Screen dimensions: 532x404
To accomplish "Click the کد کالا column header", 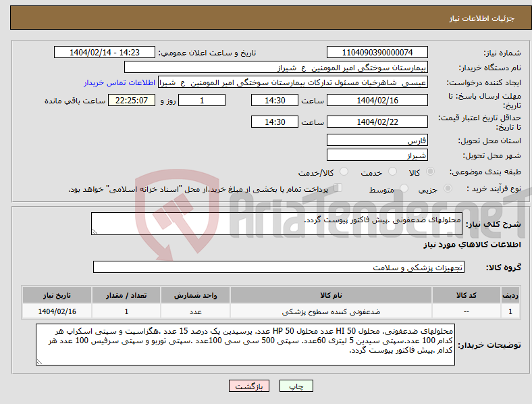I will click(x=467, y=295).
